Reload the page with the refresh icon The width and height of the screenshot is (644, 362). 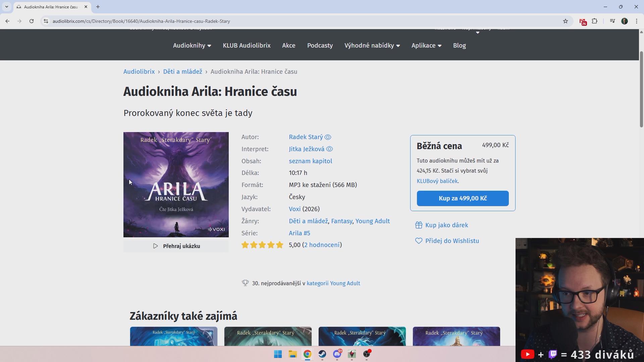[x=32, y=21]
